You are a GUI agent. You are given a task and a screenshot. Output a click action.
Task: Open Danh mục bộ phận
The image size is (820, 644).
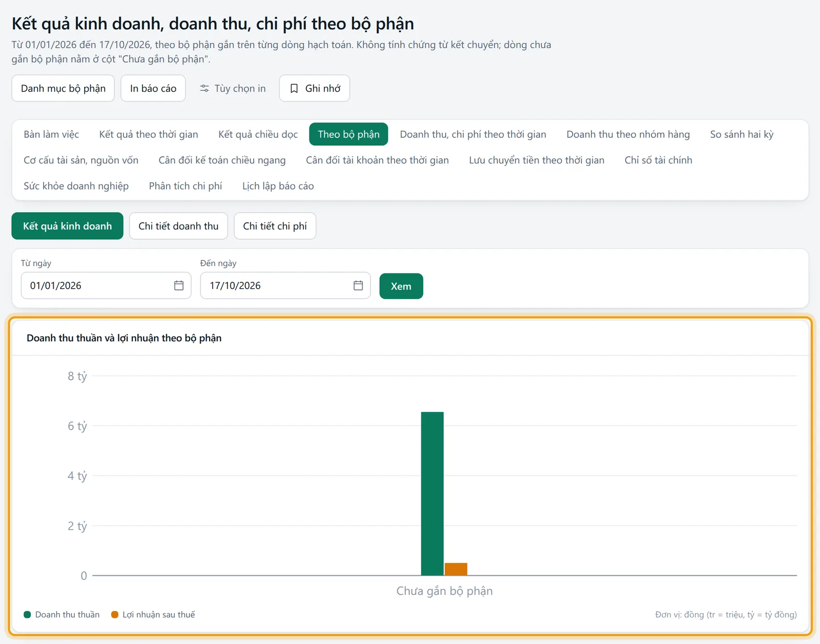63,88
